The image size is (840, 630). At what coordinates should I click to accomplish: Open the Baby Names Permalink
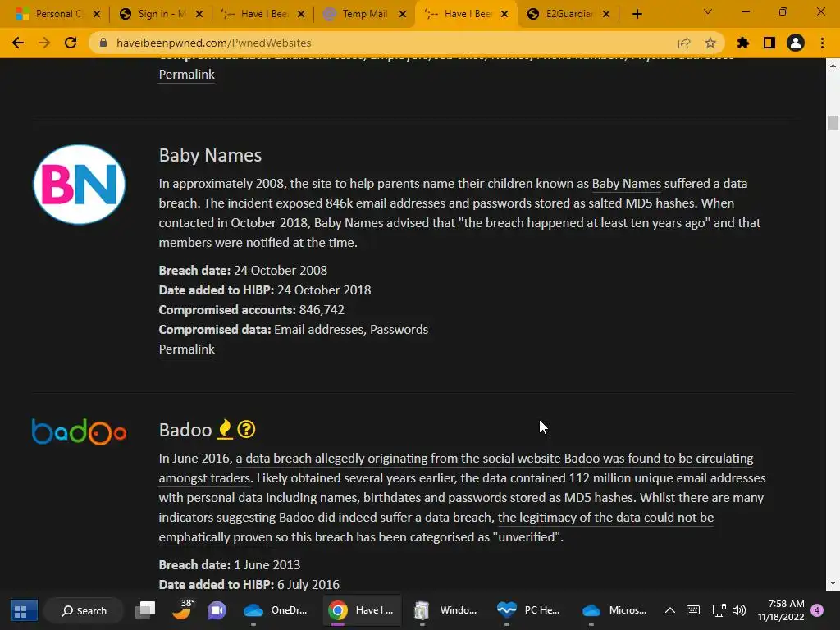[186, 349]
